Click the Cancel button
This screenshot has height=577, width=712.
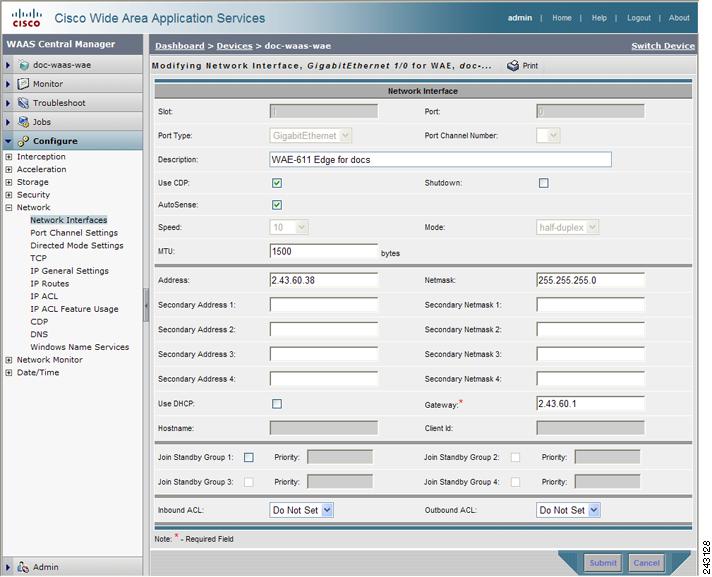coord(646,563)
